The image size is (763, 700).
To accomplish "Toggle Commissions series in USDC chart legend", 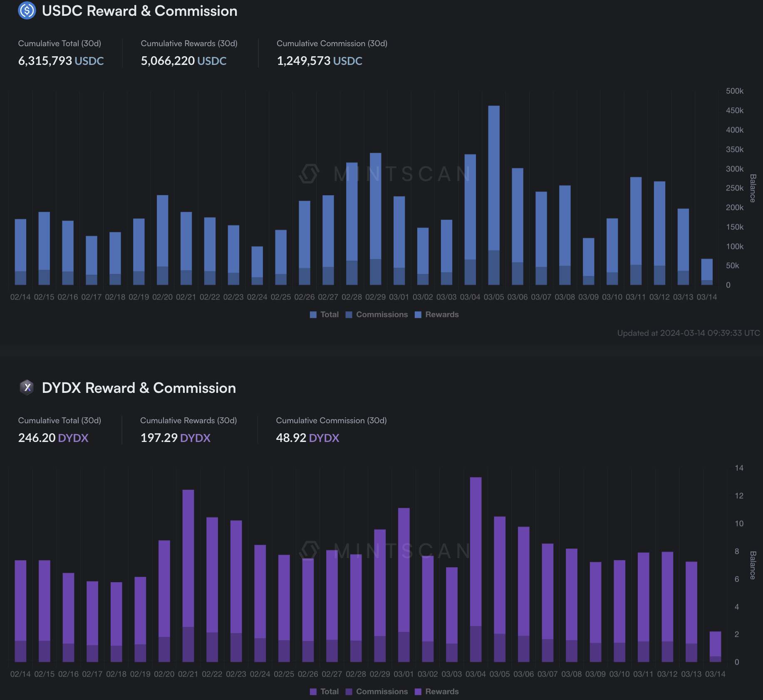I will [377, 315].
